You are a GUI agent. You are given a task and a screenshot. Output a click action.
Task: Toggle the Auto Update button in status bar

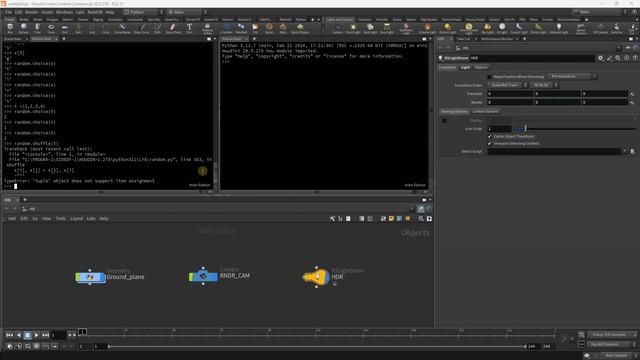616,356
